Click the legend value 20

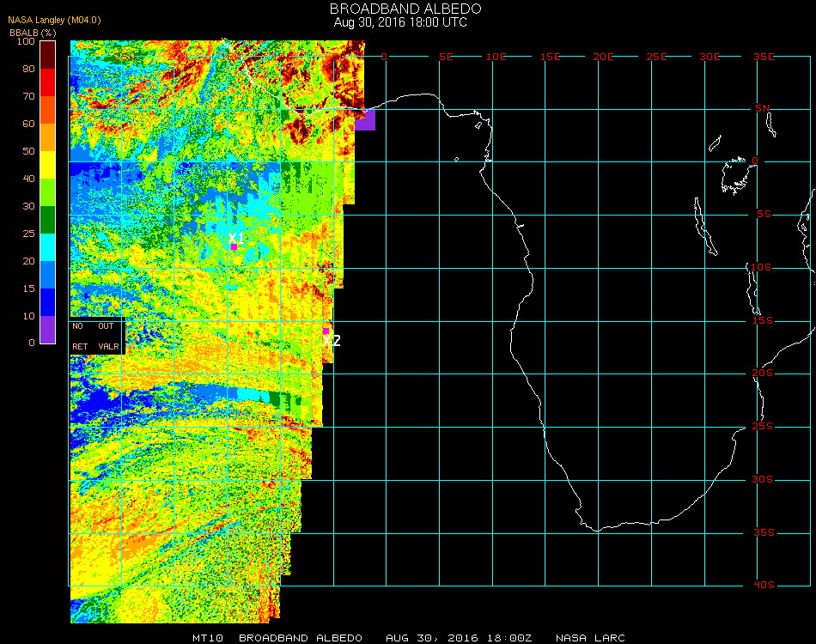click(x=28, y=261)
